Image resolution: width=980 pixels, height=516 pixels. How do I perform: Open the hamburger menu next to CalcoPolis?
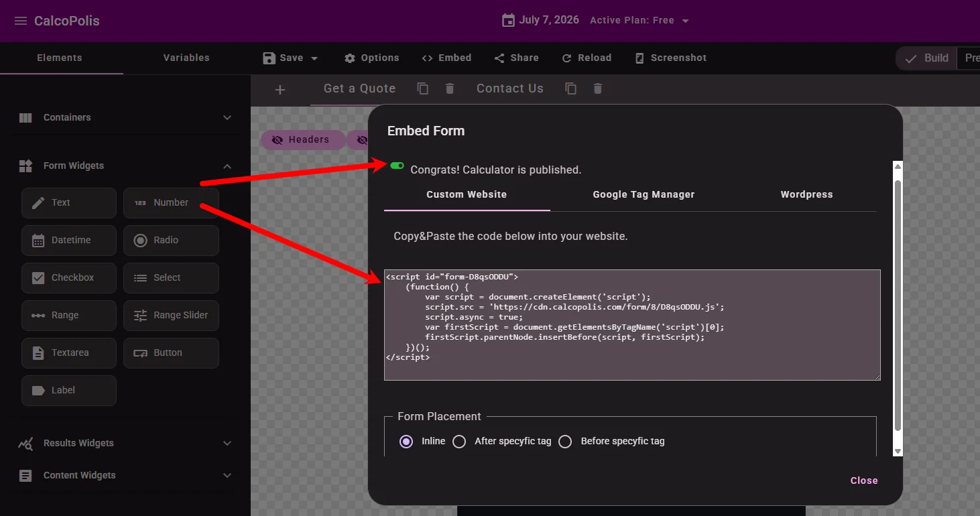point(21,21)
